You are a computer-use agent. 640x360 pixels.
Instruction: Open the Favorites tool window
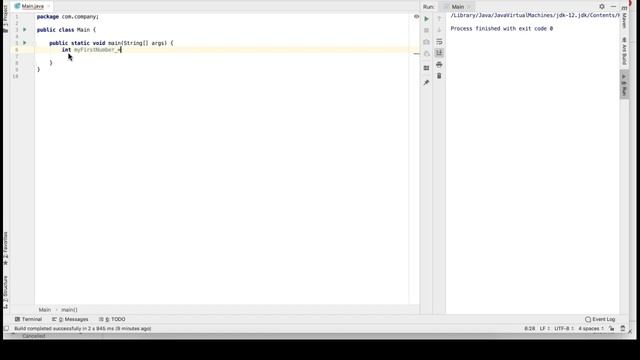(6, 248)
